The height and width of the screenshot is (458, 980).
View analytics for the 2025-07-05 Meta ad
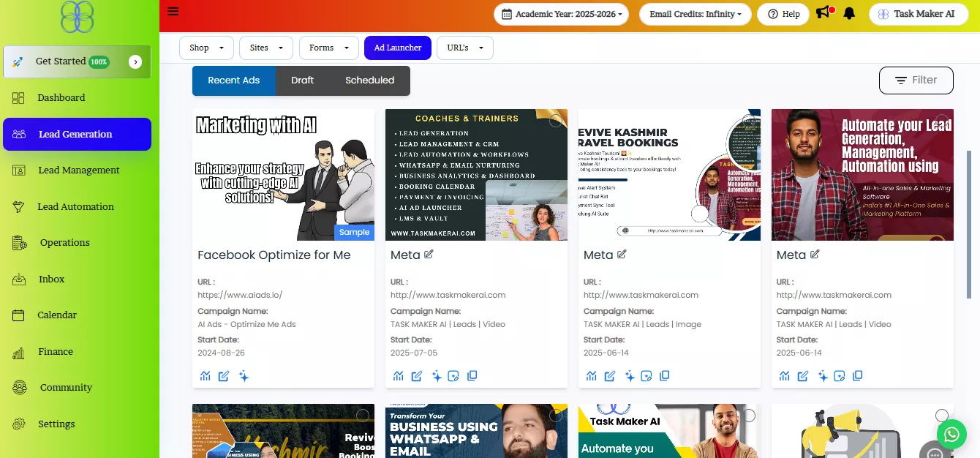coord(399,376)
